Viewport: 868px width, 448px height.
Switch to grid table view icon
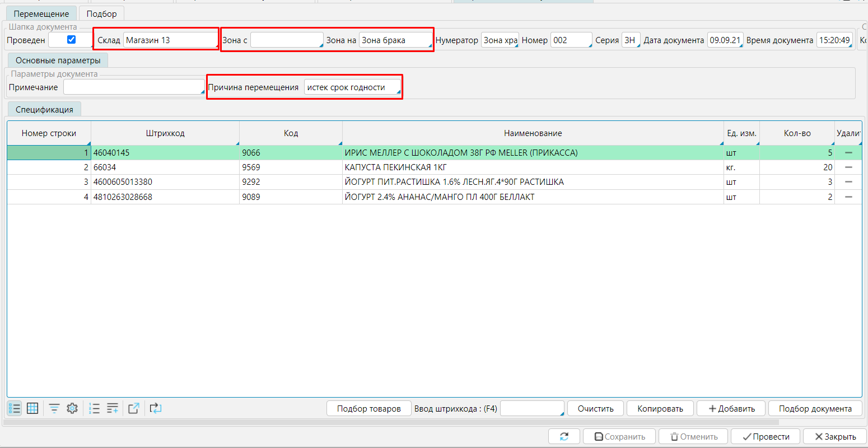pos(32,408)
